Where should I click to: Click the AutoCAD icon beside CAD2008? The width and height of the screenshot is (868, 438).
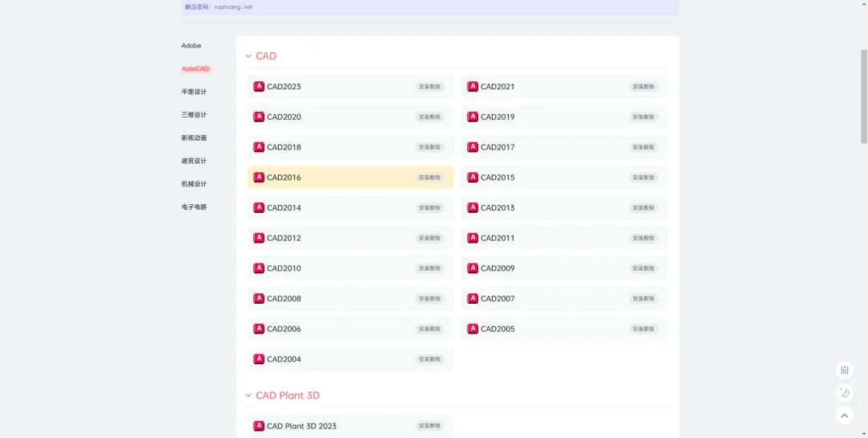point(259,298)
